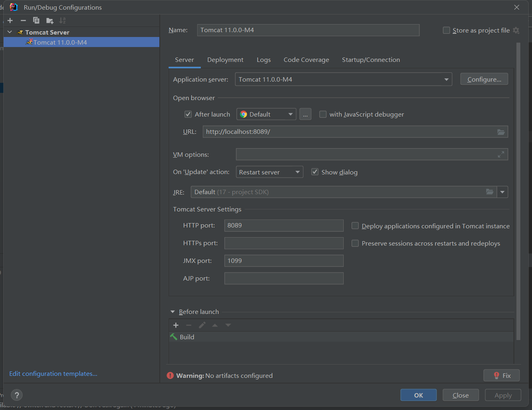
Task: Click the Apply button
Action: coord(503,395)
